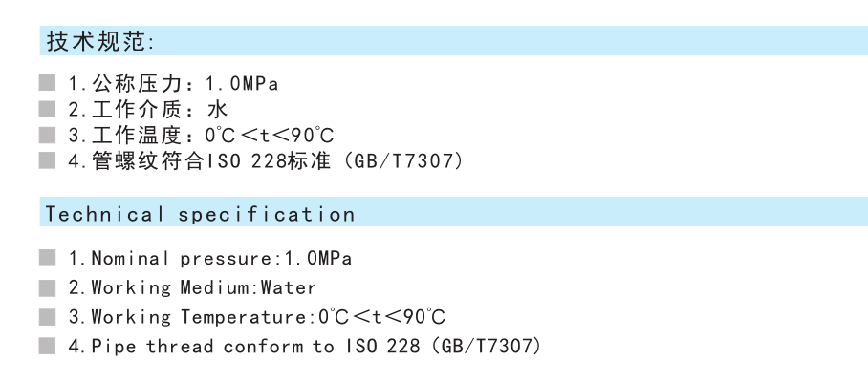This screenshot has height=382, width=868.
Task: Click gray bullet beside Pipe thread line
Action: pos(47,346)
